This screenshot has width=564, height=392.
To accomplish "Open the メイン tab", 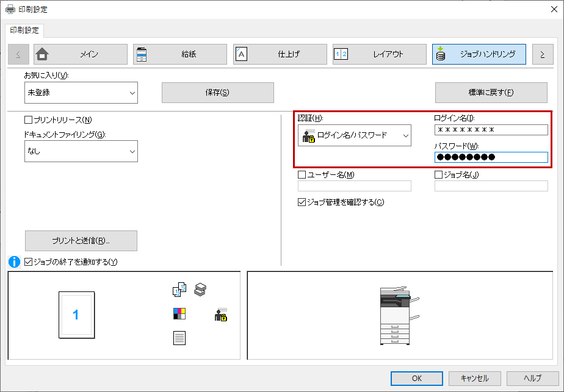I will click(81, 54).
